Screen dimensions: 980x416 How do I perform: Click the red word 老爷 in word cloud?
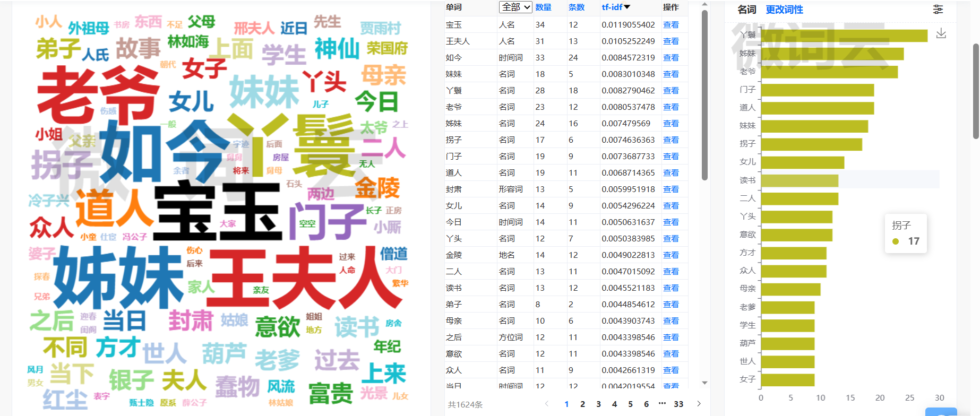click(98, 94)
